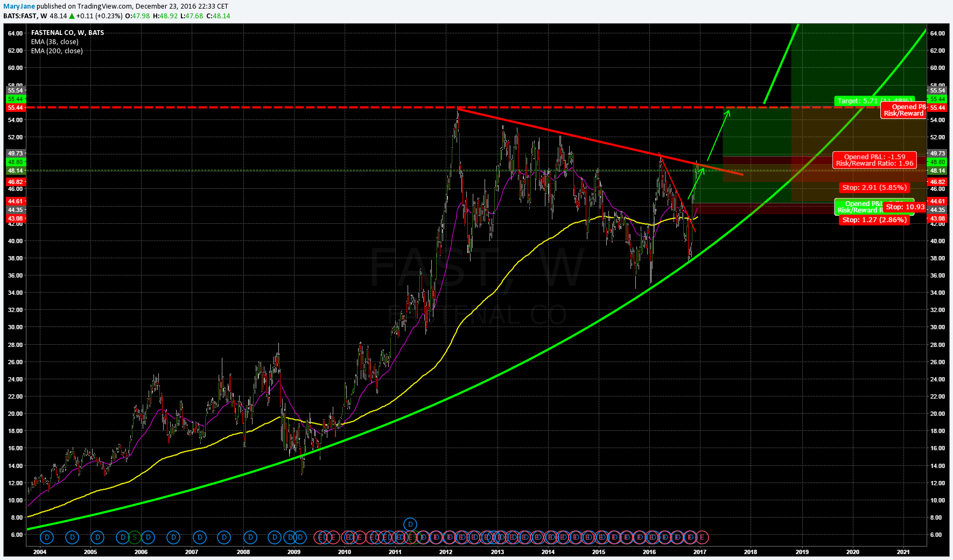Click the green 48.80 label on left axis

(x=15, y=162)
